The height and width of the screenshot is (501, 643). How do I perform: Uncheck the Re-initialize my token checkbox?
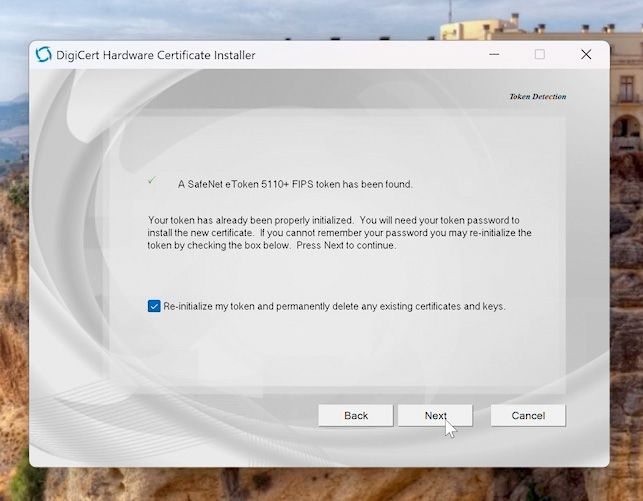coord(154,306)
